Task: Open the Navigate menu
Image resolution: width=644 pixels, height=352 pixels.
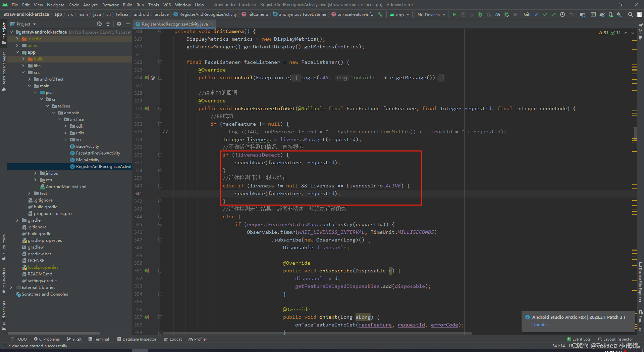Action: [x=55, y=5]
